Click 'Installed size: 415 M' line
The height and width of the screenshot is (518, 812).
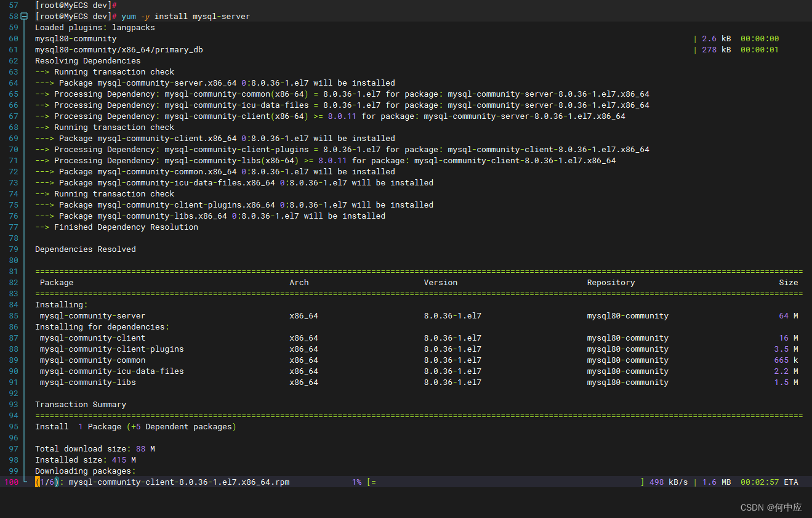pos(86,460)
